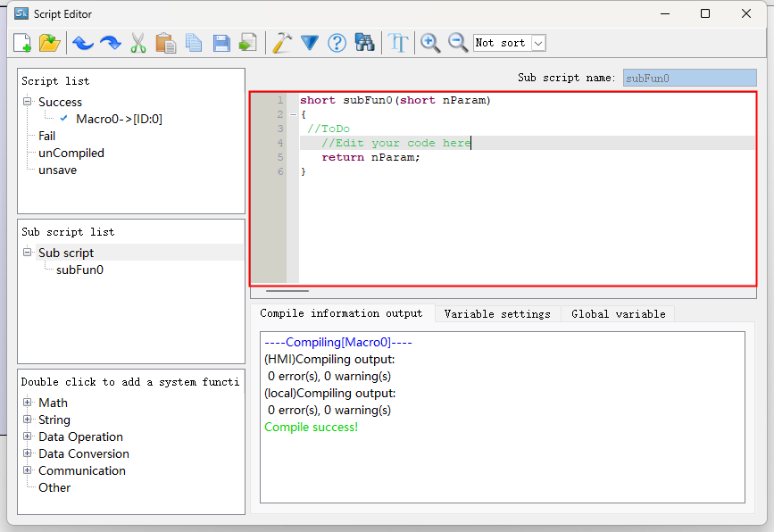Zoom in with the plus magnifier icon
This screenshot has width=774, height=532.
pos(430,43)
